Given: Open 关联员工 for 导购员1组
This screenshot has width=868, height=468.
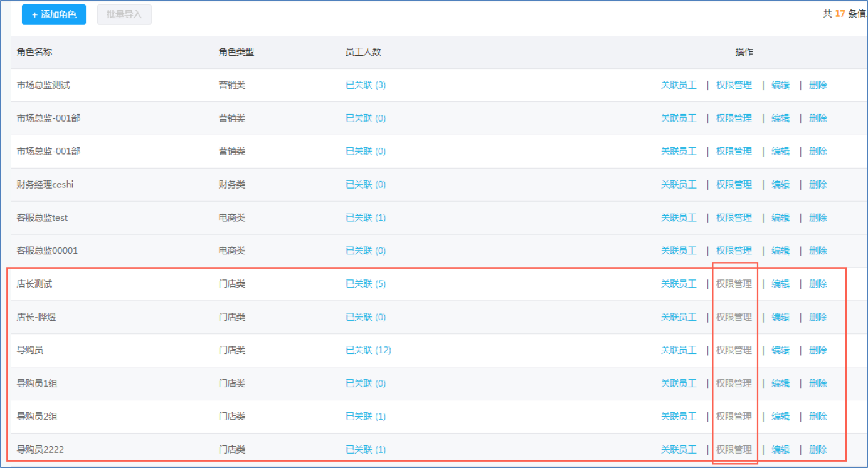Looking at the screenshot, I should coord(679,384).
